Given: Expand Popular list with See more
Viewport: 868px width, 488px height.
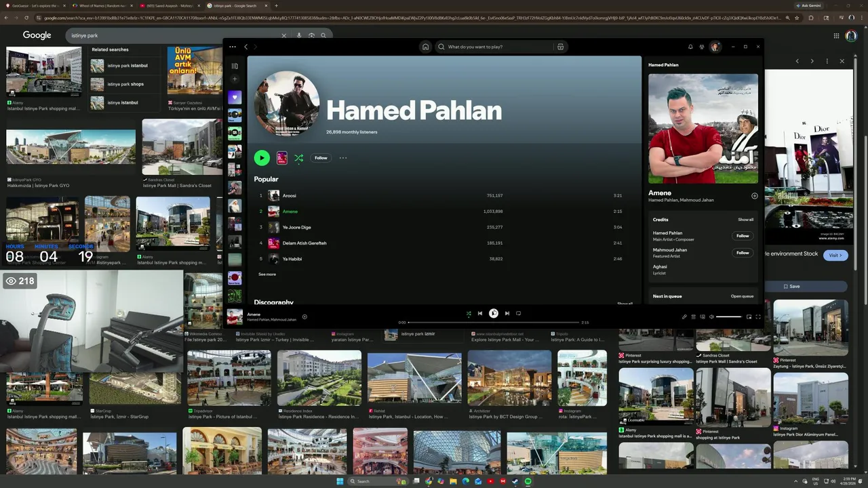Looking at the screenshot, I should point(267,274).
